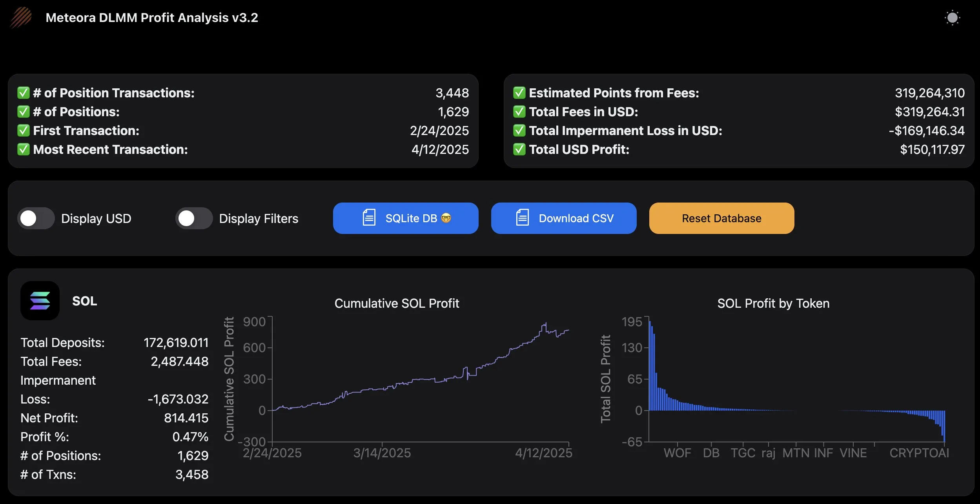Click the SOL Profit by Token chart title
The height and width of the screenshot is (504, 980).
(x=773, y=303)
